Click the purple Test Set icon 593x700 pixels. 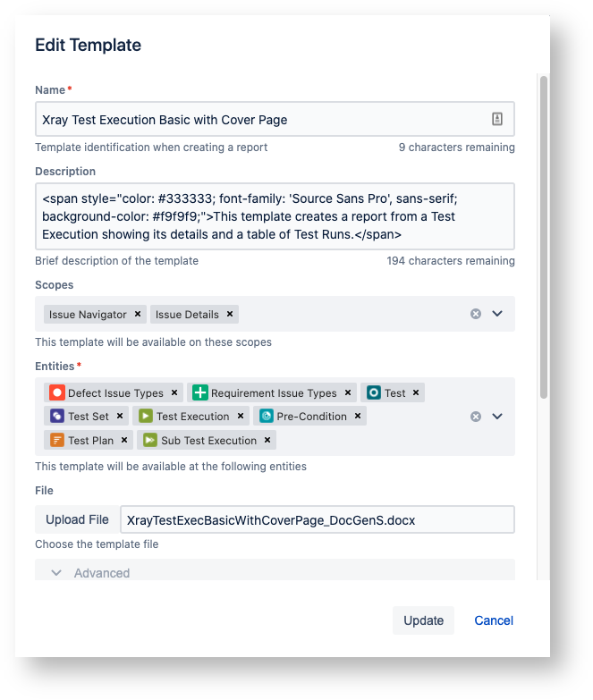pos(56,416)
